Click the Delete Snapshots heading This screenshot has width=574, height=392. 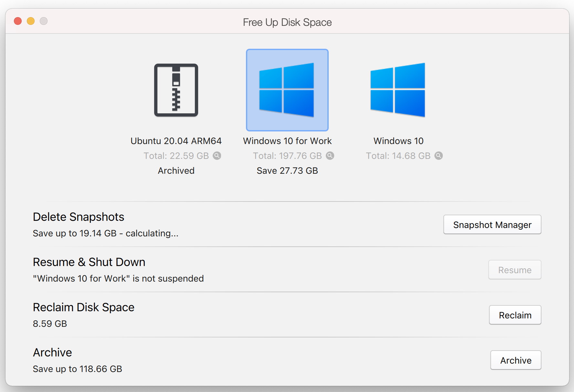(x=79, y=217)
